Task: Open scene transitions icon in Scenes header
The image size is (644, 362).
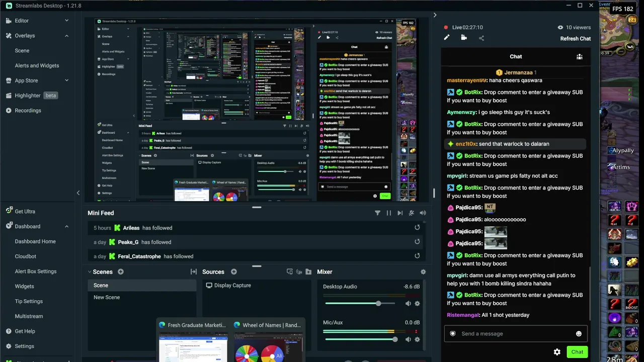Action: click(x=193, y=272)
